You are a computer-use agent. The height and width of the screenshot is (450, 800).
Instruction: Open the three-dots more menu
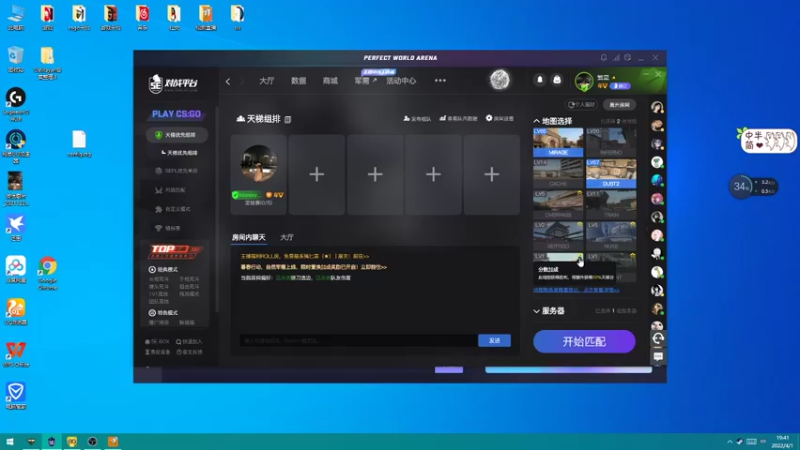pos(440,81)
